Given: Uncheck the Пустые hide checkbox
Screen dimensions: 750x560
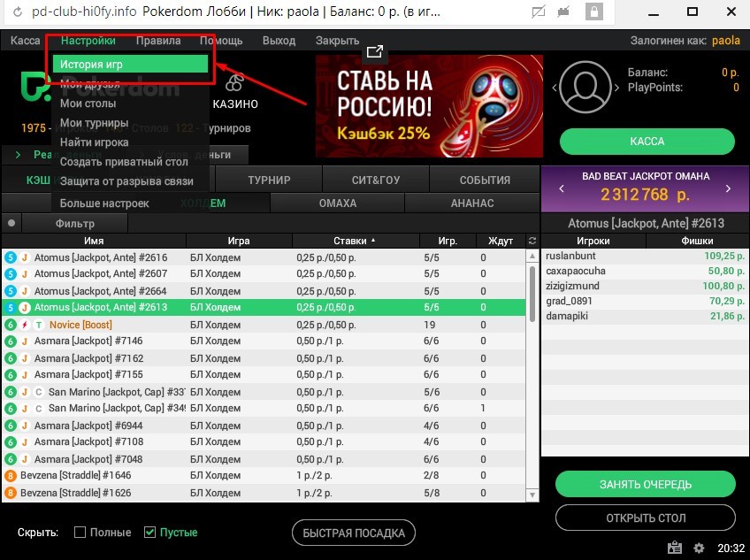Looking at the screenshot, I should (149, 532).
